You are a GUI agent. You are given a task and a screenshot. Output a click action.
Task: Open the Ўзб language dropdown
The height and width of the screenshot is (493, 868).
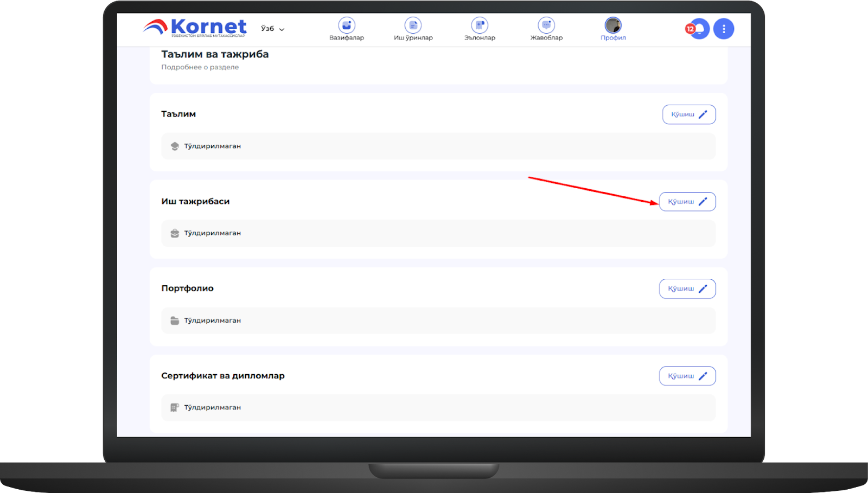tap(272, 29)
